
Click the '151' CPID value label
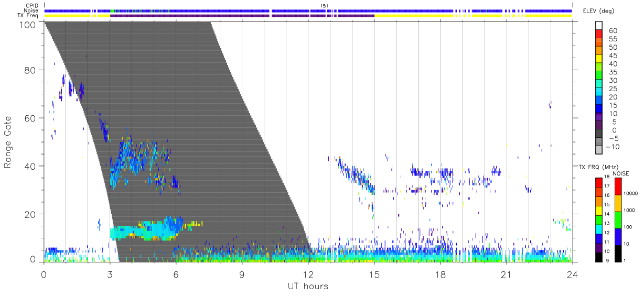(324, 5)
